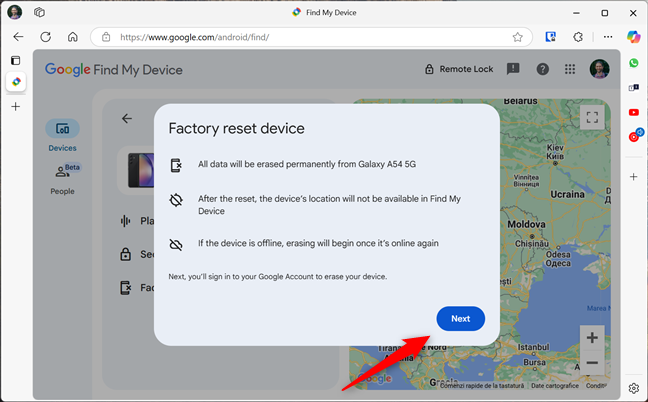This screenshot has height=402, width=648.
Task: Open Comenzi rapide de la tastatură link
Action: tap(482, 385)
